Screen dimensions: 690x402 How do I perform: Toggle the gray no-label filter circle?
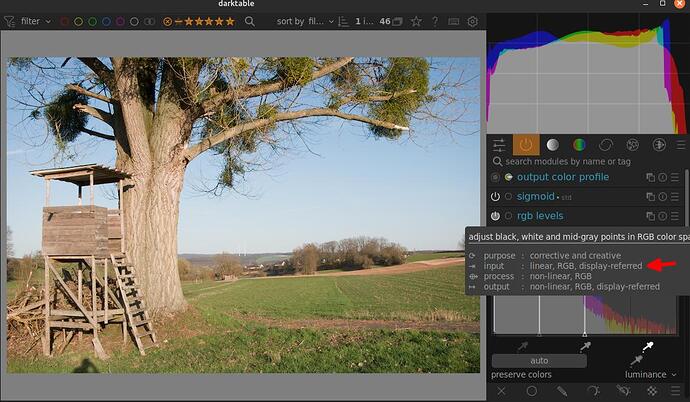click(135, 21)
